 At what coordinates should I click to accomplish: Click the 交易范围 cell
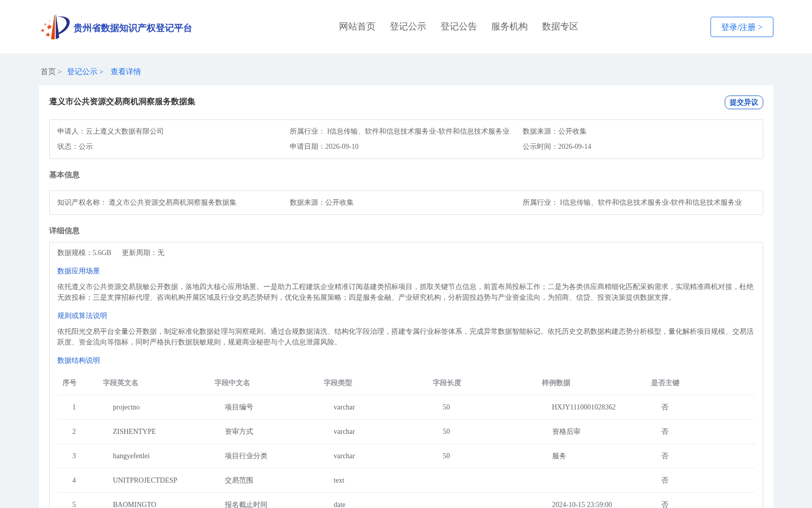pos(239,481)
